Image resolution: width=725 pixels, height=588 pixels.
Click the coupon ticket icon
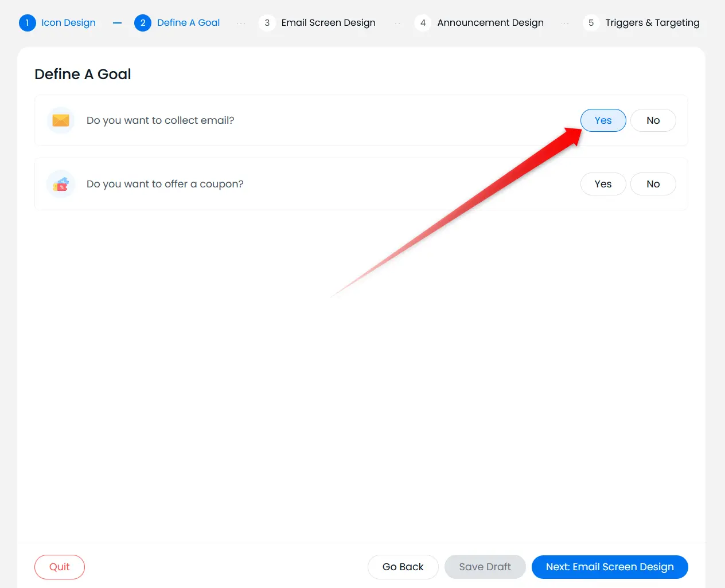(x=61, y=184)
